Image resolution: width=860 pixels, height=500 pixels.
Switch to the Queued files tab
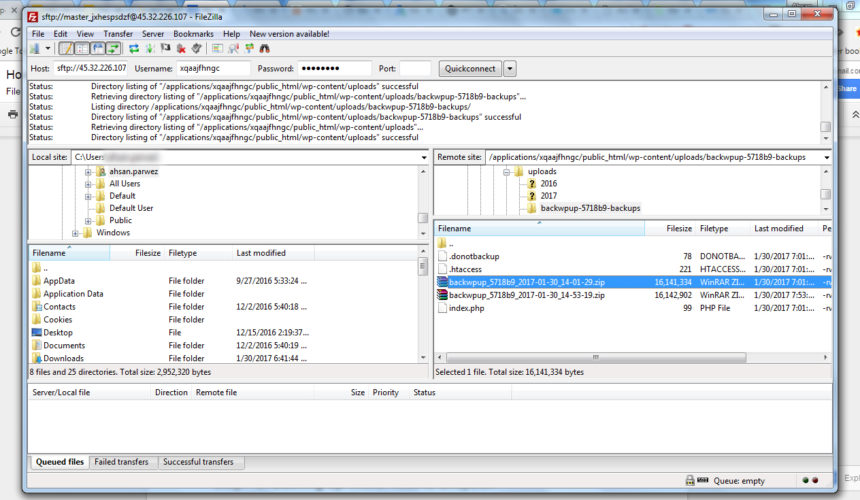(x=60, y=462)
